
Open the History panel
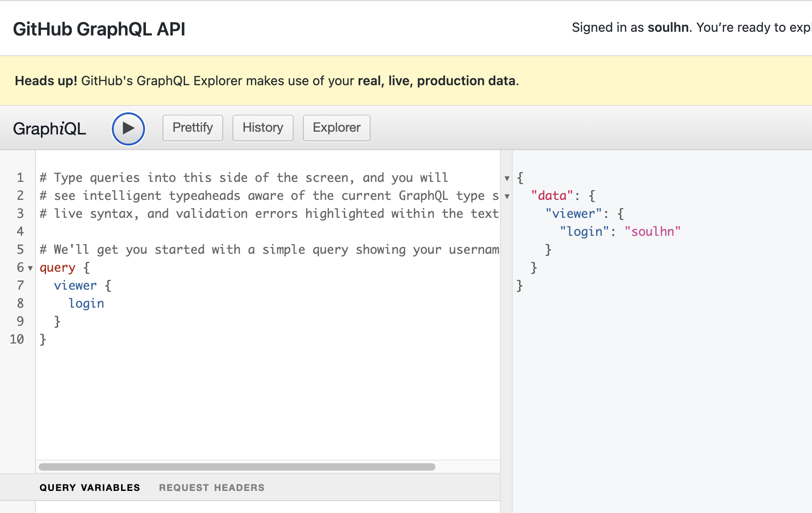pyautogui.click(x=263, y=128)
